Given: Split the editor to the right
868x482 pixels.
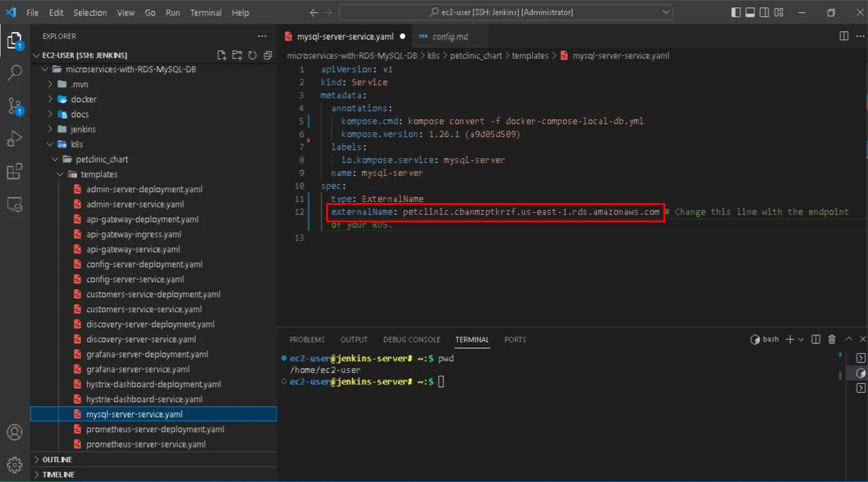Looking at the screenshot, I should pos(844,36).
